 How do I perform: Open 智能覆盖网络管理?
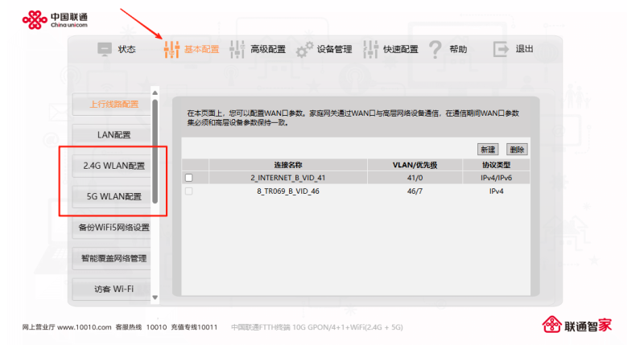(112, 258)
